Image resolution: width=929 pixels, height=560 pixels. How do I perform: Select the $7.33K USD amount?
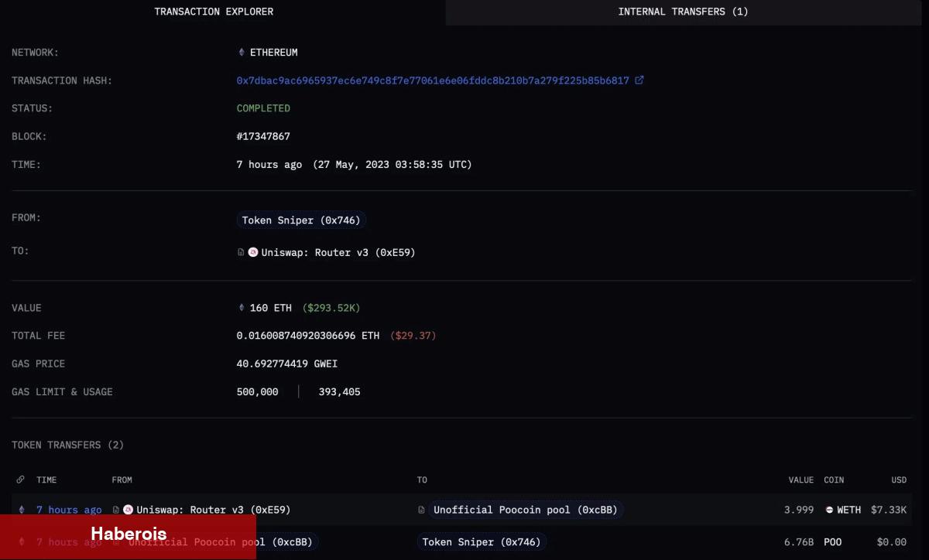(889, 510)
